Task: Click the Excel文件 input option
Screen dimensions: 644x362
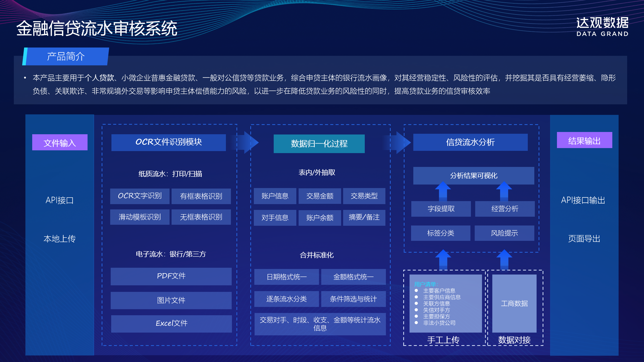Action: click(171, 324)
